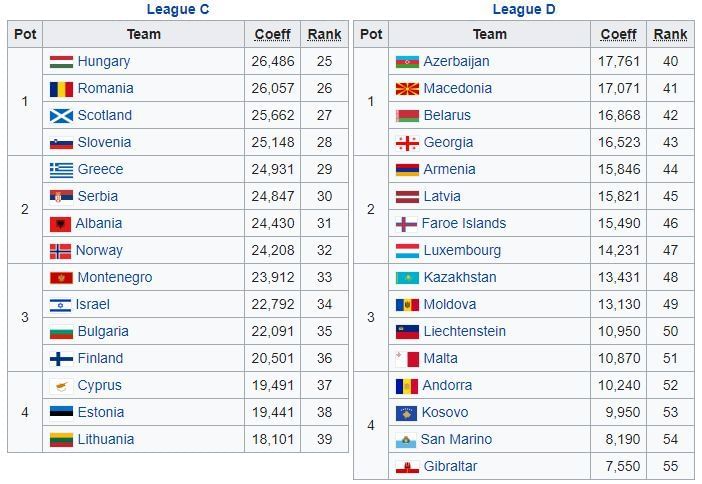Follow the Faroe Islands link
Viewport: 702px width, 484px height.
pos(463,224)
